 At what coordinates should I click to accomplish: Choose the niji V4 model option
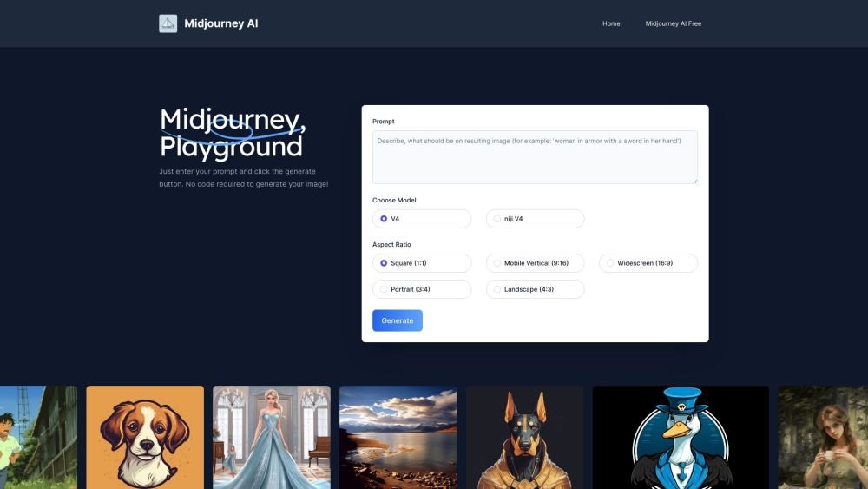535,219
